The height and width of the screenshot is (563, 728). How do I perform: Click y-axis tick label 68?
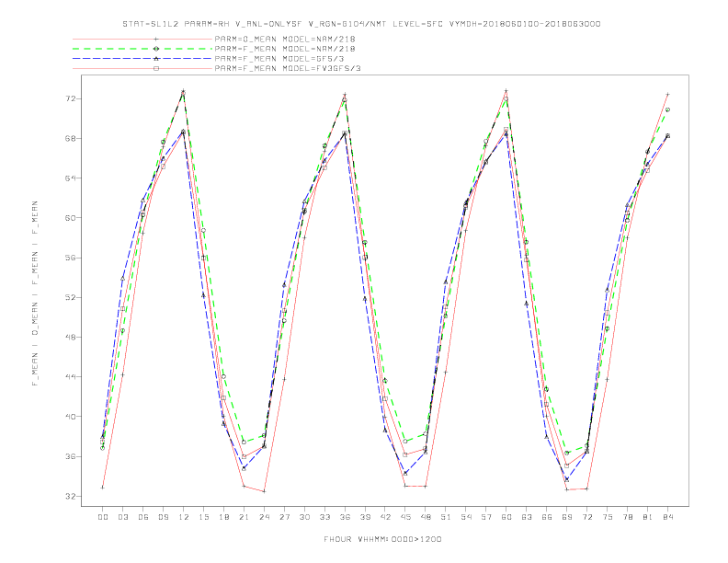pos(71,138)
